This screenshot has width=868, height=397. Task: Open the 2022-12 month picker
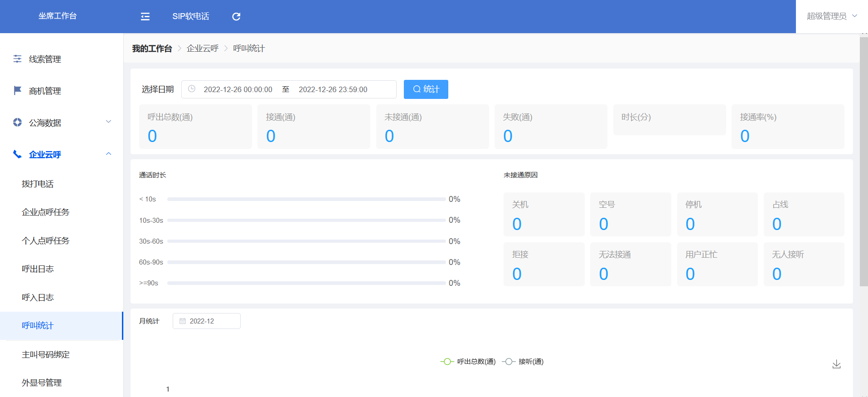tap(207, 321)
